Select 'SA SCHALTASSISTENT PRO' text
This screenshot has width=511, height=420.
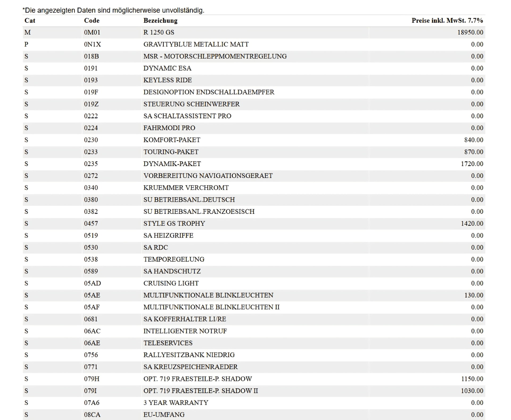pos(187,116)
